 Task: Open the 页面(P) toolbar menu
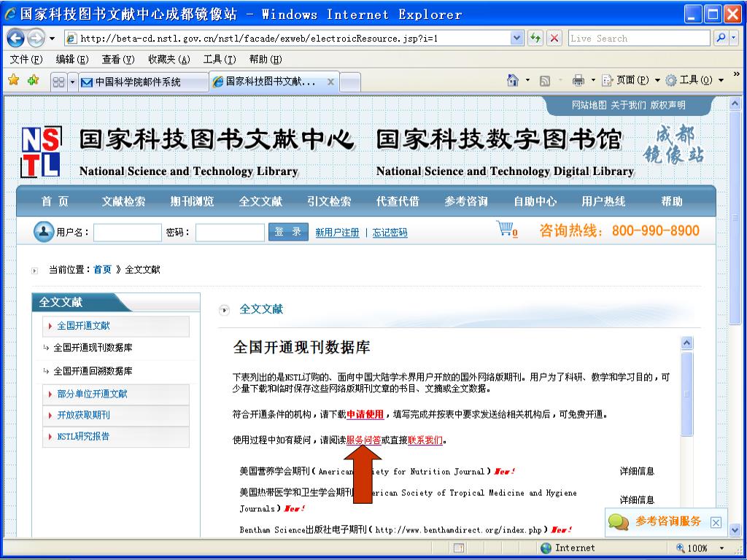[631, 80]
